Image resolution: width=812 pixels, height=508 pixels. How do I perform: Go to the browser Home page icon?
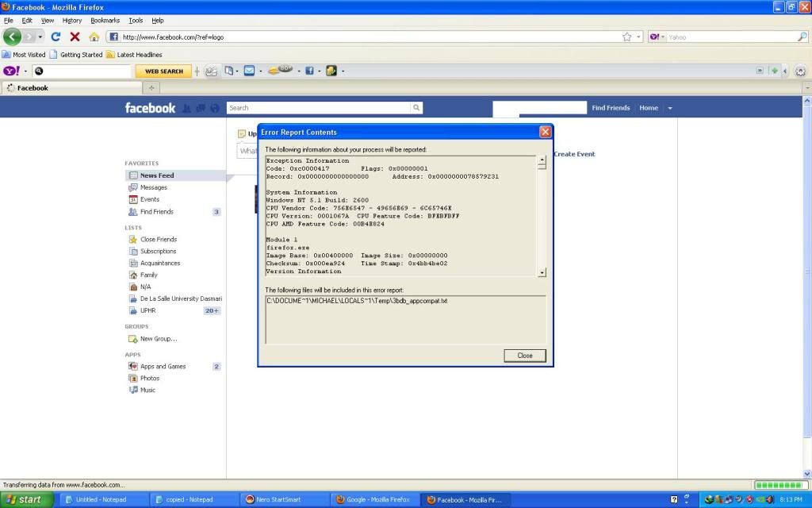[94, 37]
